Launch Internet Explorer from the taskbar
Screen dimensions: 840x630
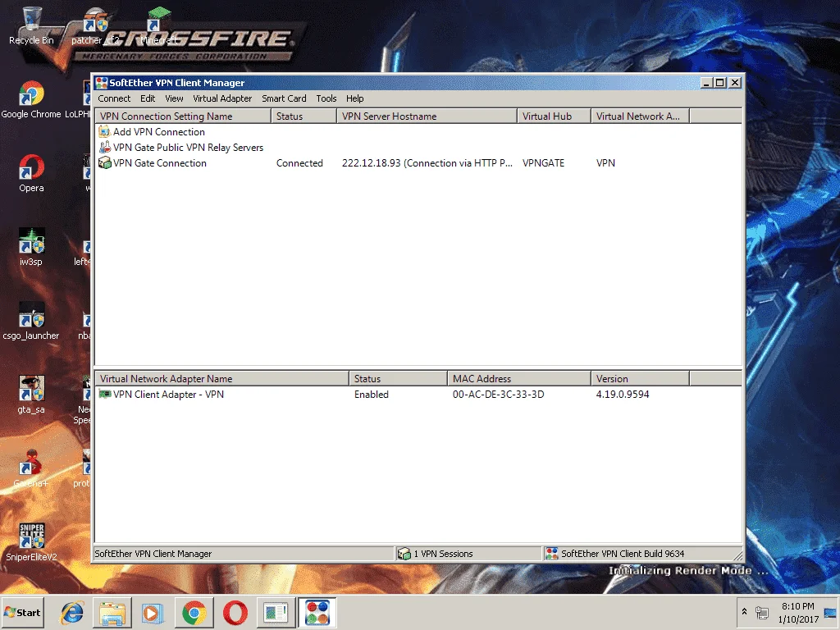pyautogui.click(x=72, y=612)
